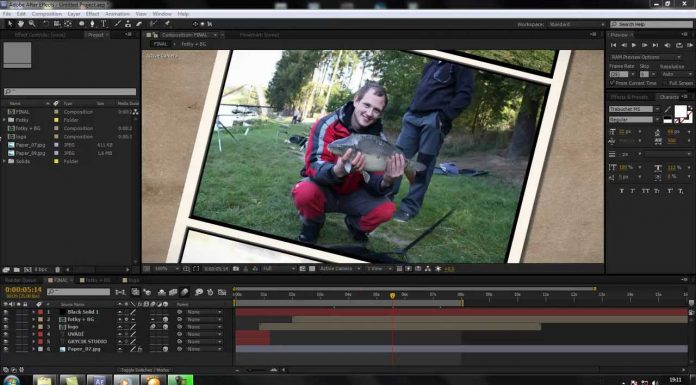Select the Ellipse shape tool
Screen dimensions: 696x385
82,24
